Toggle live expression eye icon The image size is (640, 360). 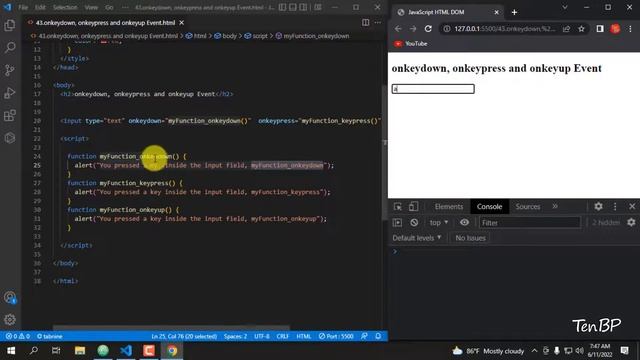click(x=464, y=222)
